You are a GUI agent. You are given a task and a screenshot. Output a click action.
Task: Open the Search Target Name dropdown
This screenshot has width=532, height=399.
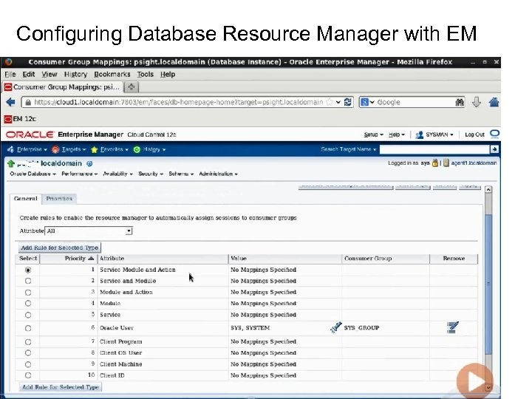coord(349,149)
